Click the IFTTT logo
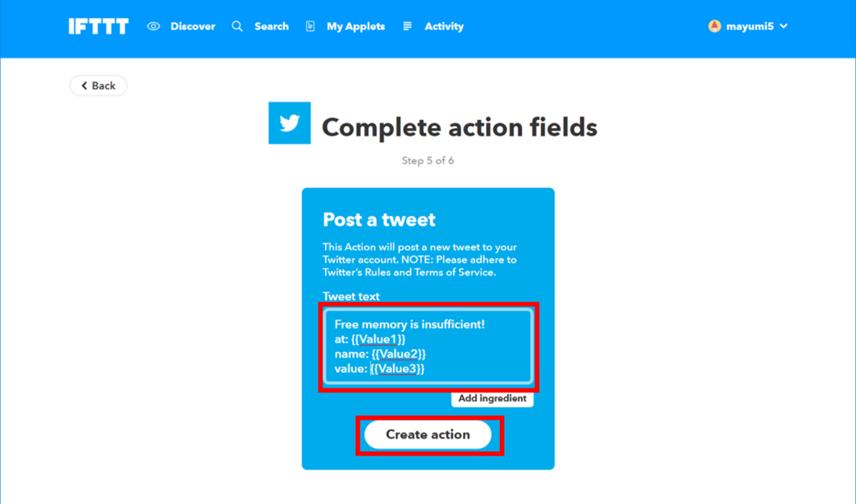This screenshot has width=856, height=504. (x=98, y=26)
